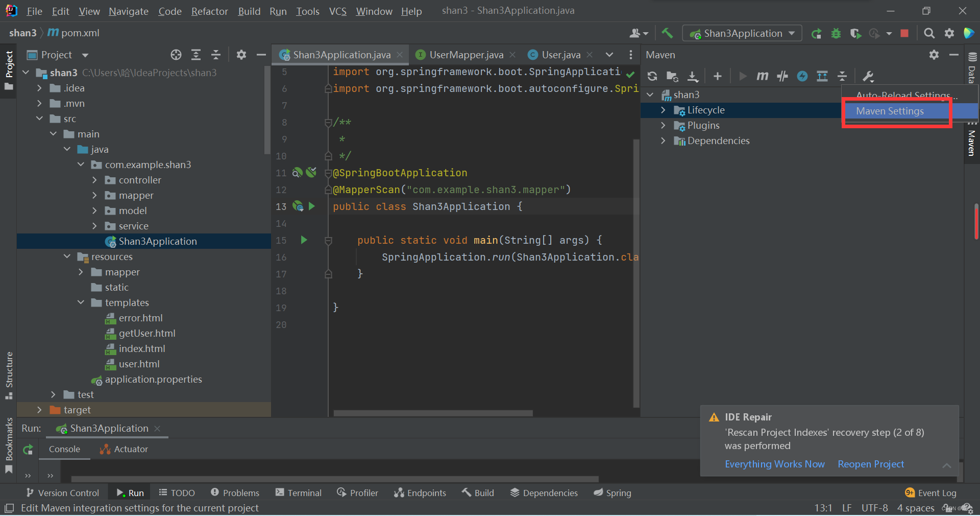Click Generate Sources and Update Folders icon in Maven
The height and width of the screenshot is (516, 980).
click(672, 76)
